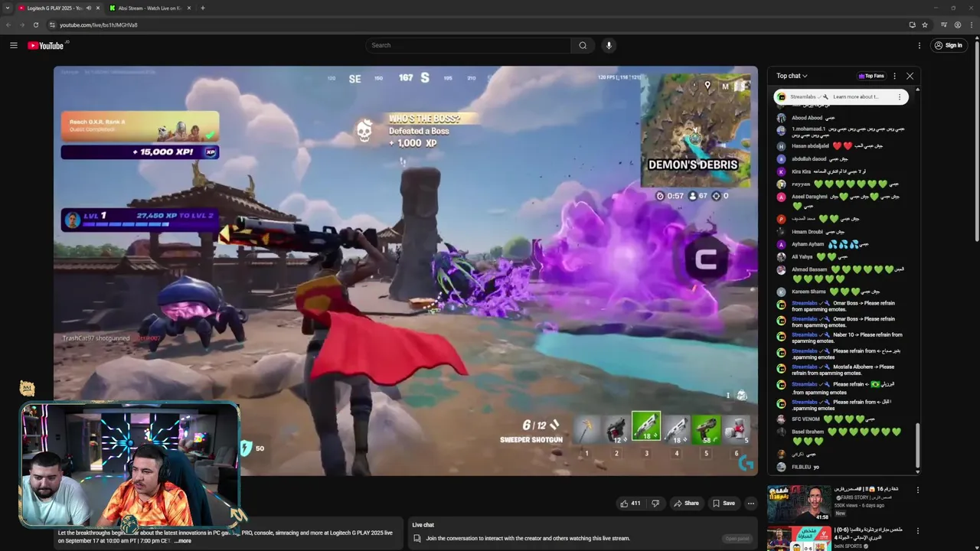Install app icon in address bar
The width and height of the screenshot is (980, 551).
tap(912, 24)
